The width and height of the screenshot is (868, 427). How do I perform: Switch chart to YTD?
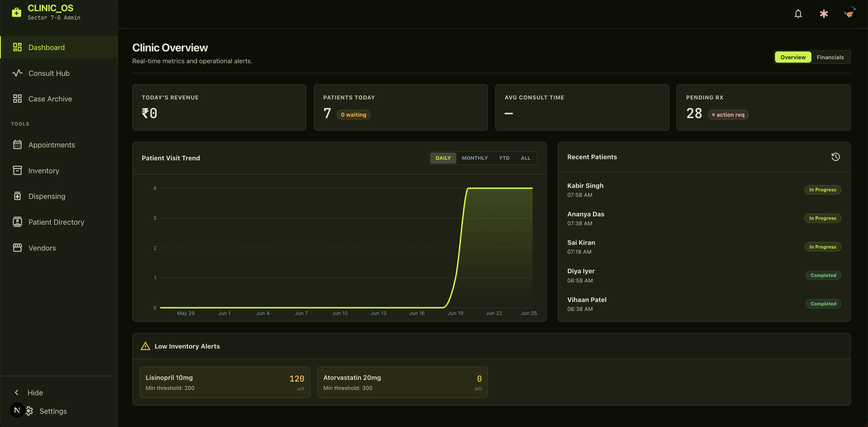[x=504, y=158]
